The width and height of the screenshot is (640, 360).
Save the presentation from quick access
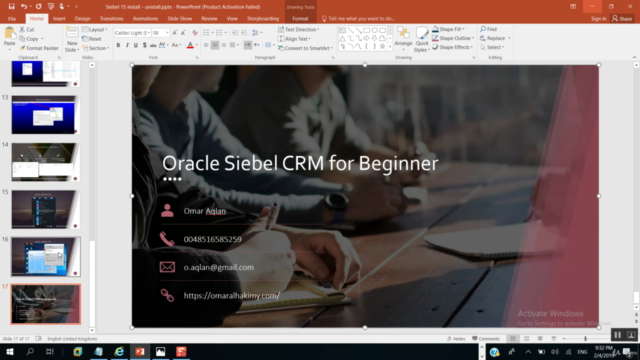[11, 7]
